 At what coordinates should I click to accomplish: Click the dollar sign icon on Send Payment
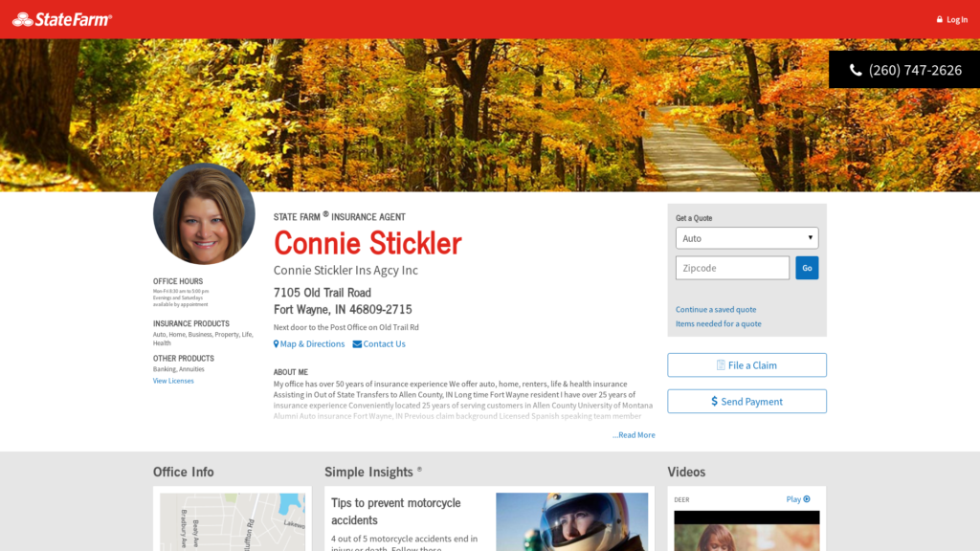pos(714,401)
